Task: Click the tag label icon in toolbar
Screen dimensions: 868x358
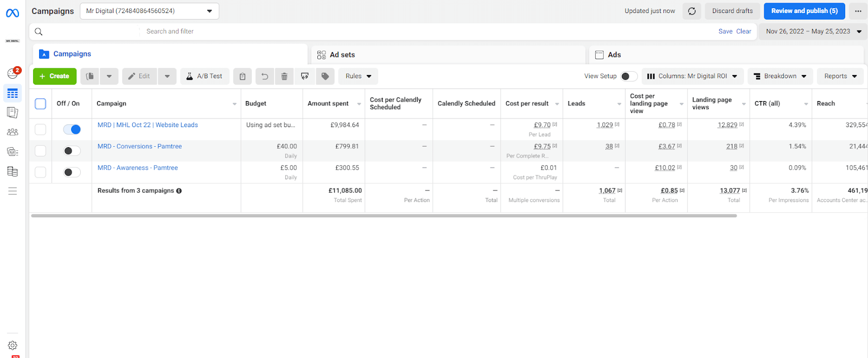Action: pyautogui.click(x=325, y=77)
